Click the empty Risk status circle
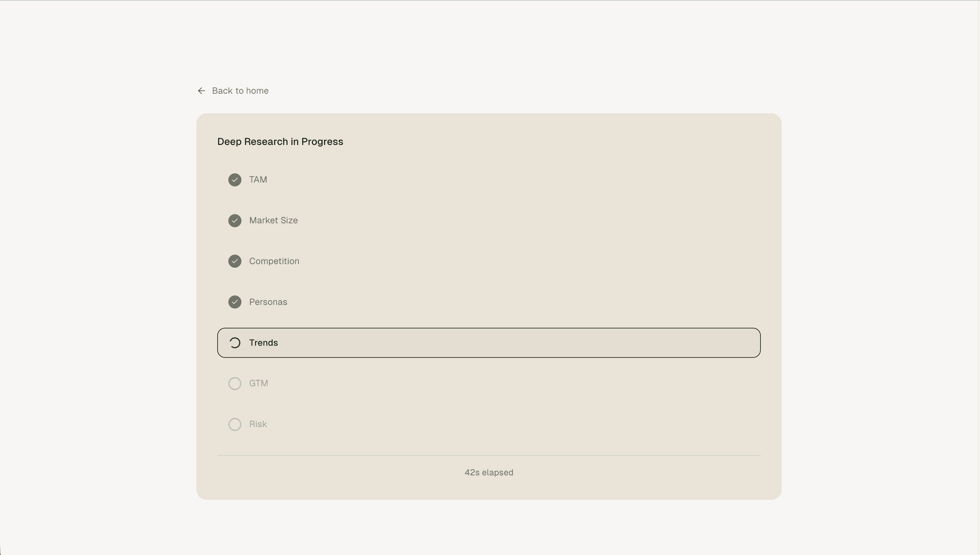This screenshot has height=555, width=980. click(x=235, y=424)
